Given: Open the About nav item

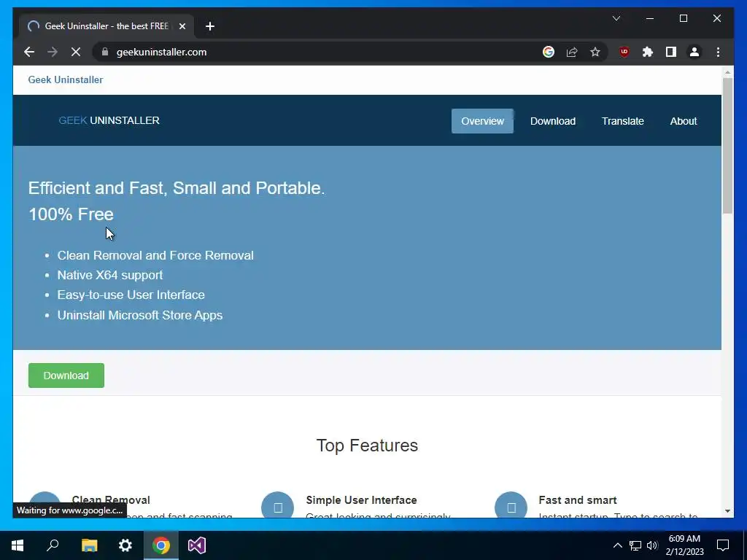Looking at the screenshot, I should pyautogui.click(x=683, y=121).
